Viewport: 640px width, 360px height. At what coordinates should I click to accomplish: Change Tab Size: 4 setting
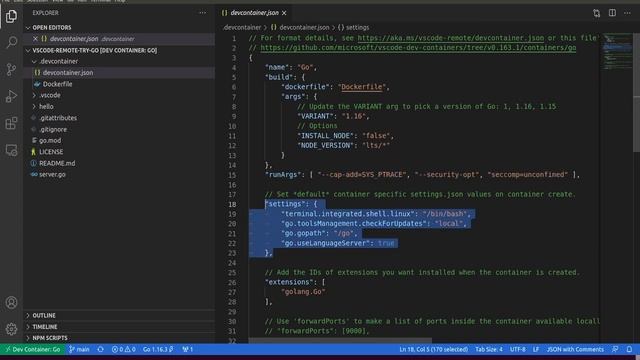coord(489,349)
